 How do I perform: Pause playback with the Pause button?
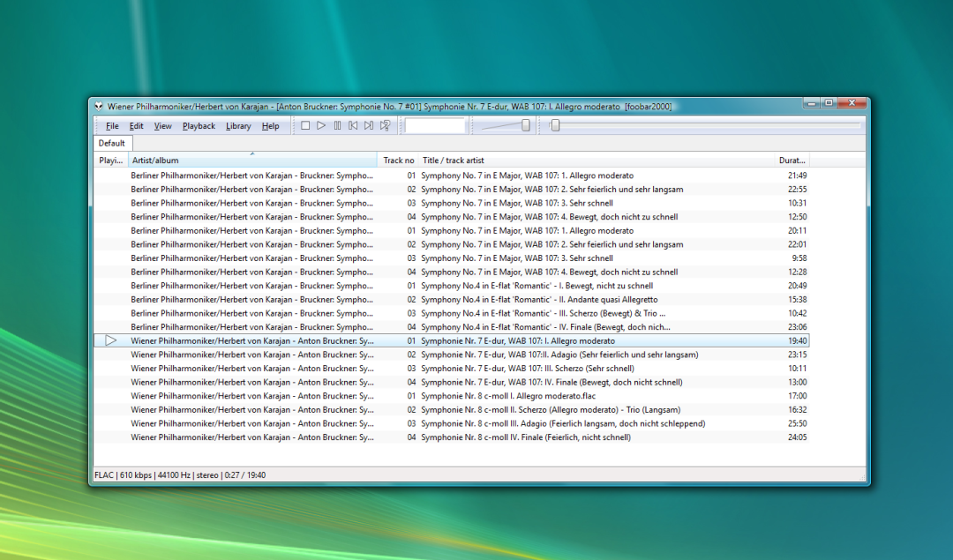tap(337, 126)
